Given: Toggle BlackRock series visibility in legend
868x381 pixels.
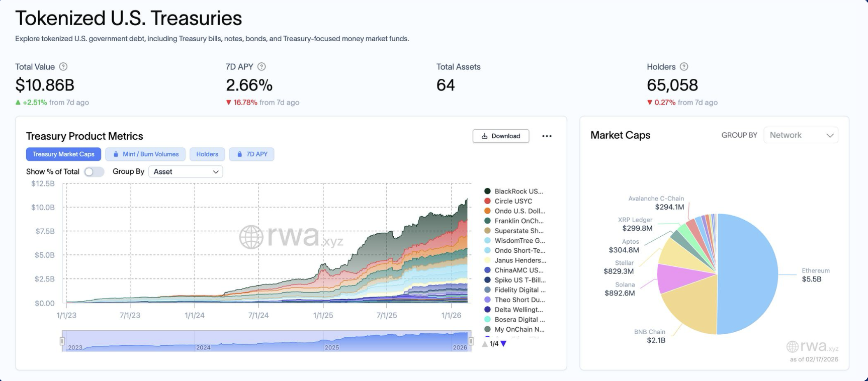Looking at the screenshot, I should 518,192.
